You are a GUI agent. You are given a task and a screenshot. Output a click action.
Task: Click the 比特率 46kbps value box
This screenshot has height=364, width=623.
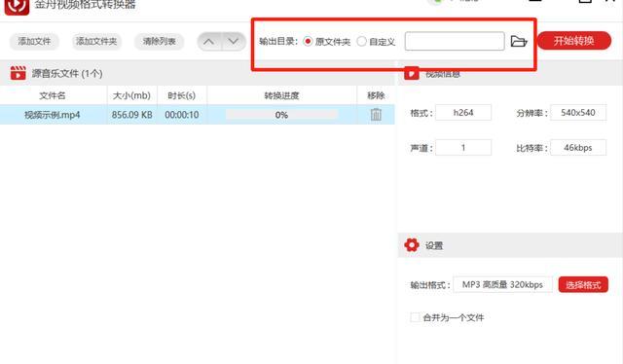point(578,147)
